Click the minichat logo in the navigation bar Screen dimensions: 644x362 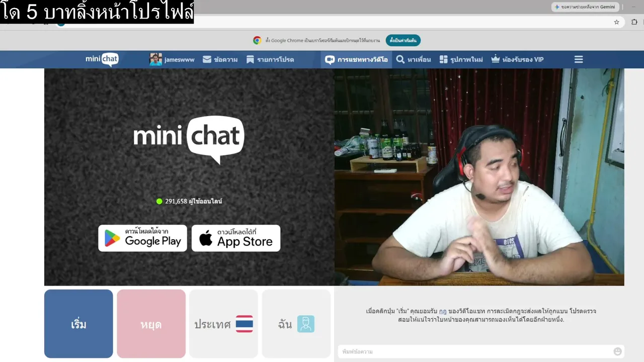[x=102, y=59]
